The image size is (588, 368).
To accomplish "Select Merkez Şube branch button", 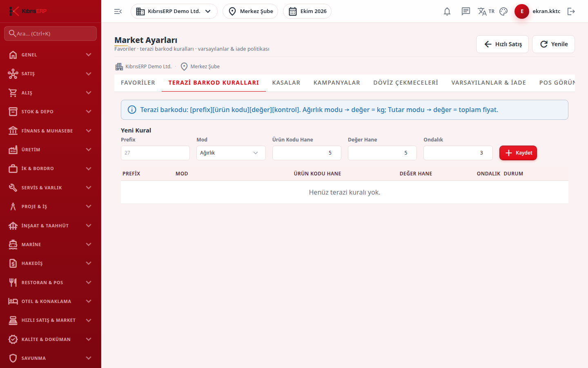I will pos(250,11).
